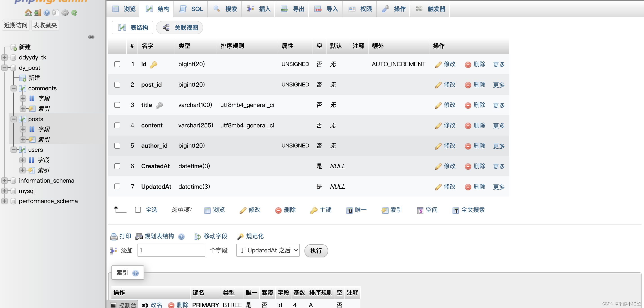Click the help icon beside 规划表结构
The image size is (644, 308).
click(182, 236)
